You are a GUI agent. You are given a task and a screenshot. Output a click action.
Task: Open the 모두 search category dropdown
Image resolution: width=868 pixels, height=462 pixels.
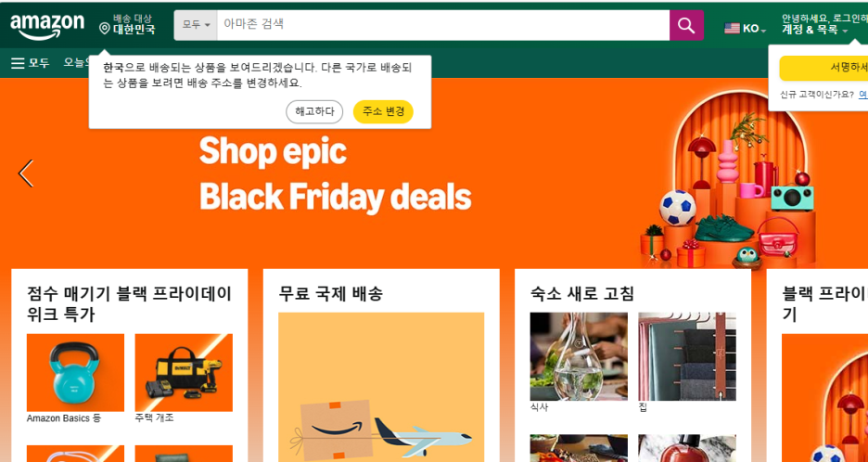click(x=196, y=25)
